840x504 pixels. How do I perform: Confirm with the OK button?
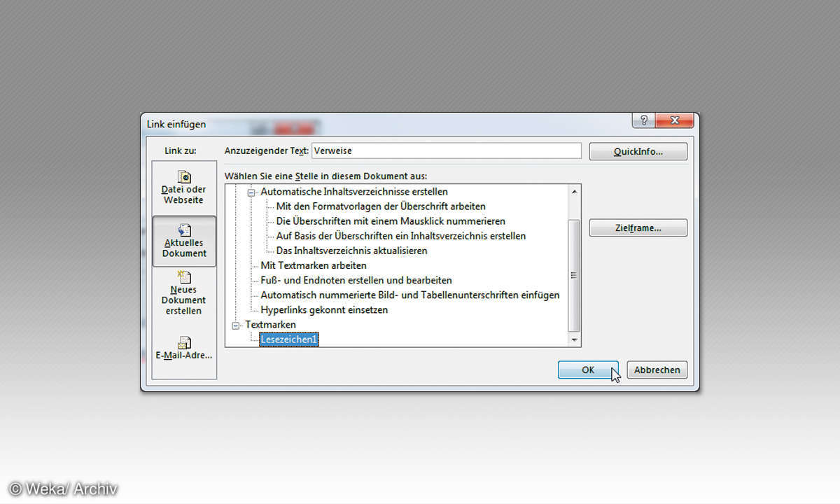pyautogui.click(x=588, y=370)
